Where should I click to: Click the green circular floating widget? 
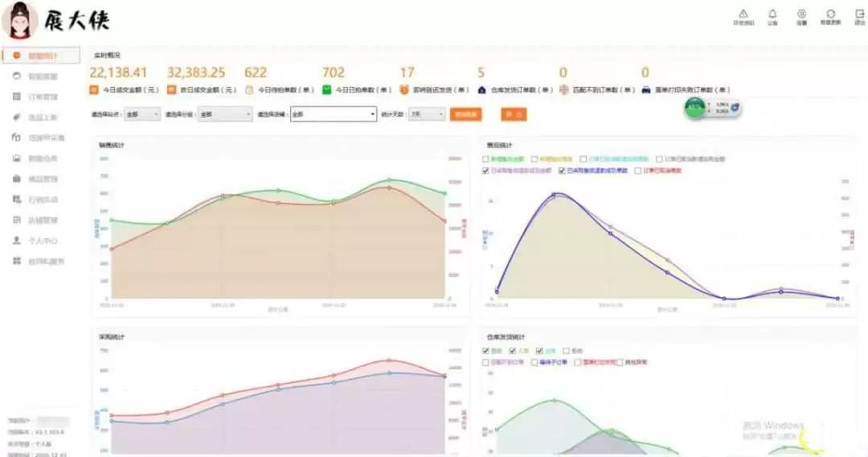(x=694, y=108)
